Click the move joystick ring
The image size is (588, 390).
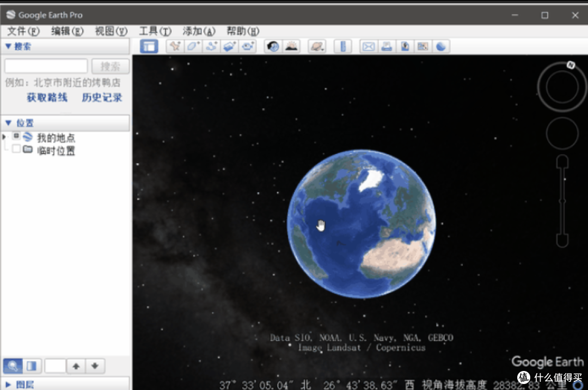[x=562, y=133]
